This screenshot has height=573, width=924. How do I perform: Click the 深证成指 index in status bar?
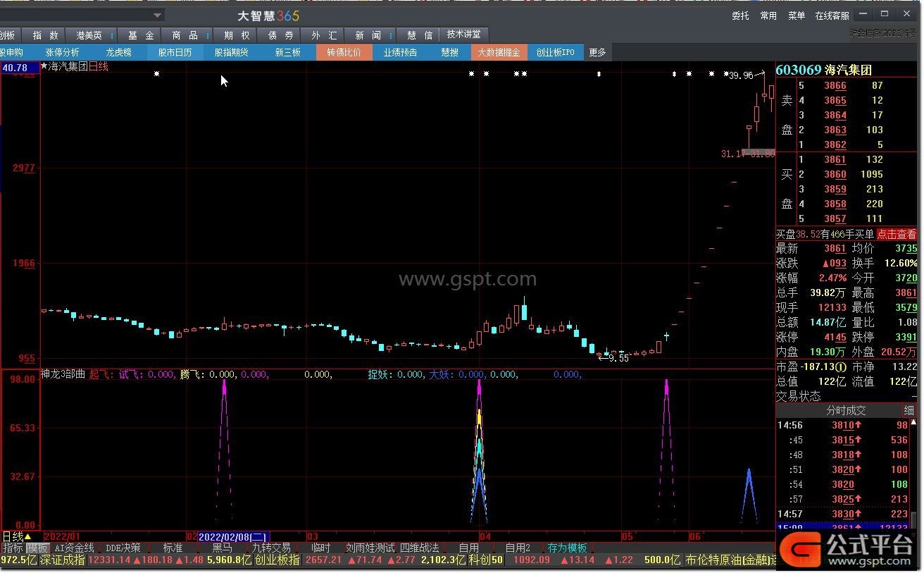(x=62, y=560)
